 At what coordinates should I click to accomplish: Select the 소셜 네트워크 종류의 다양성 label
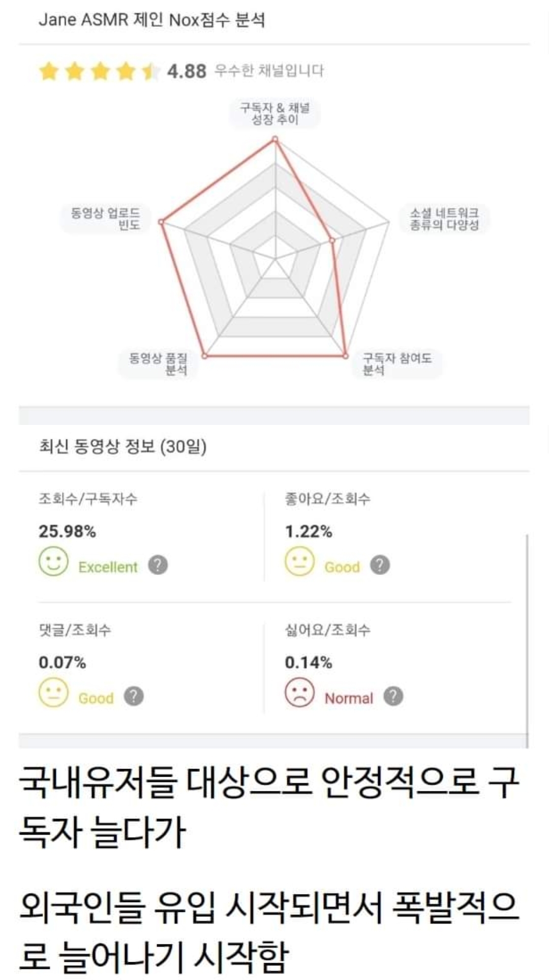coord(444,219)
